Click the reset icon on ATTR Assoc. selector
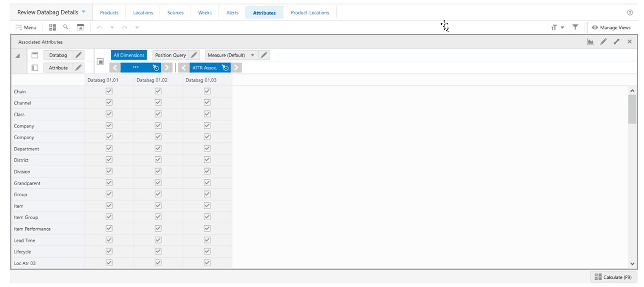 coord(225,67)
